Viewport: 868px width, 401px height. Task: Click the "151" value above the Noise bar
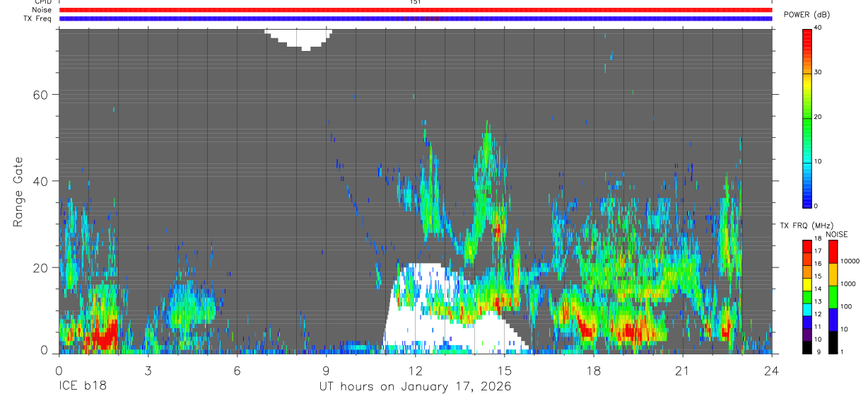[x=415, y=2]
